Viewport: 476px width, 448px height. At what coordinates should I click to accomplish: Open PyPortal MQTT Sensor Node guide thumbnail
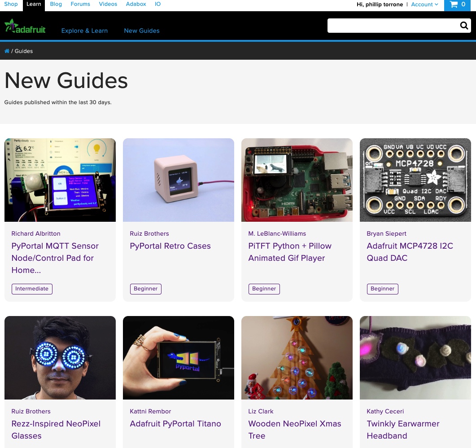coord(60,180)
